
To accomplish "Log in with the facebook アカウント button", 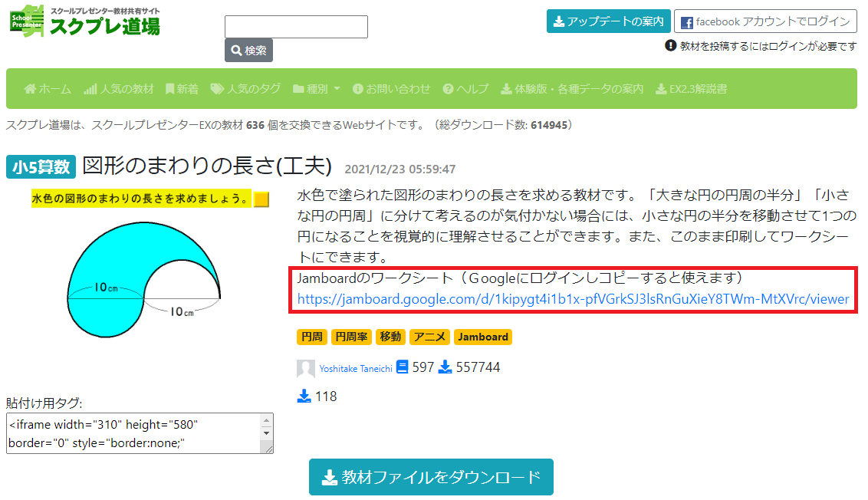I will coord(765,21).
